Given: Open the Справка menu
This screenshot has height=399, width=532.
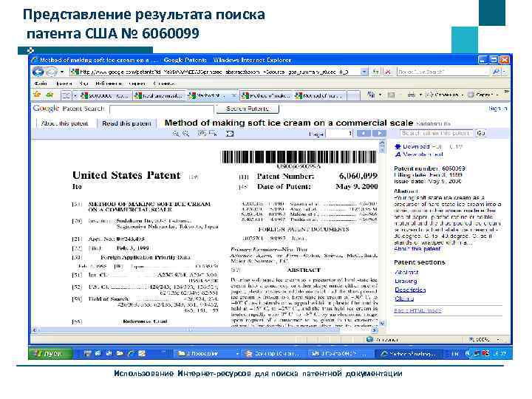Looking at the screenshot, I should [164, 83].
